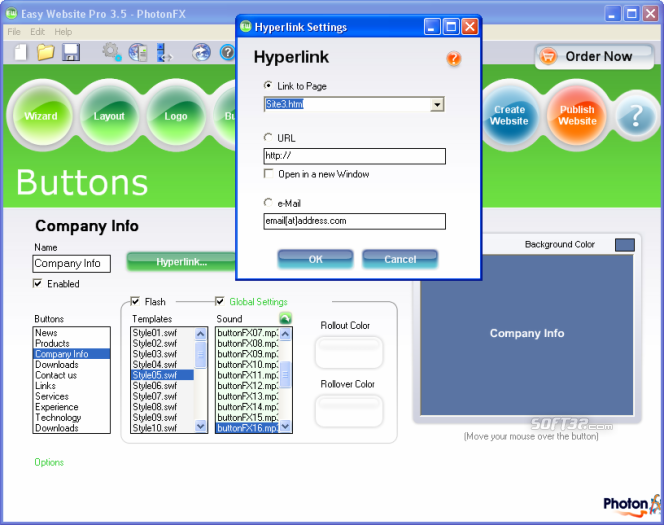This screenshot has width=664, height=525.
Task: Click the Create Website blue bubble
Action: [x=509, y=115]
